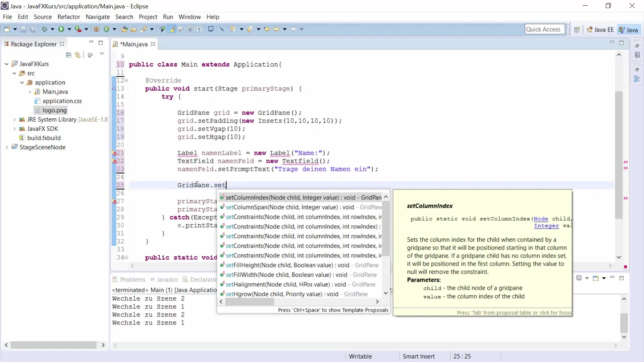This screenshot has height=362, width=644.
Task: Open Package Explorer view menu triangle
Action: [102, 54]
